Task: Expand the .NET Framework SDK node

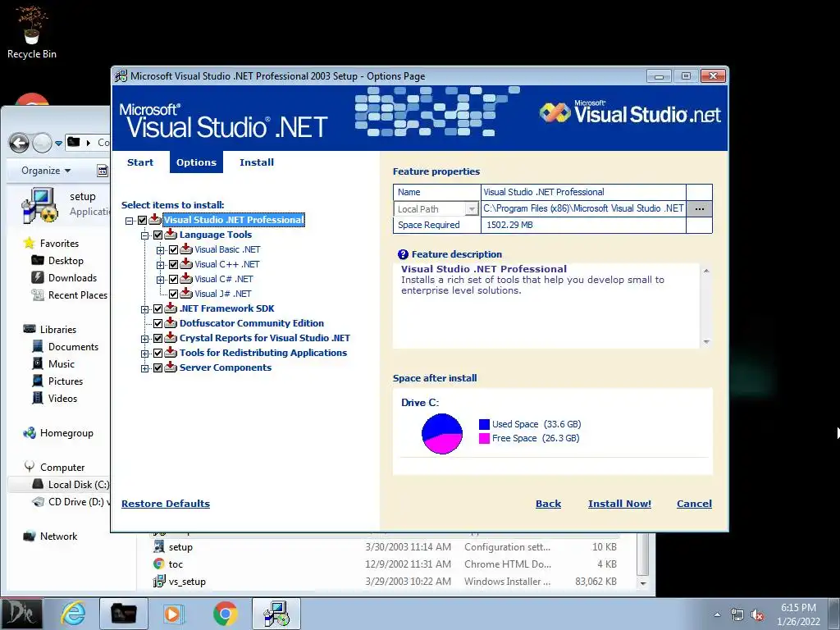Action: click(144, 309)
